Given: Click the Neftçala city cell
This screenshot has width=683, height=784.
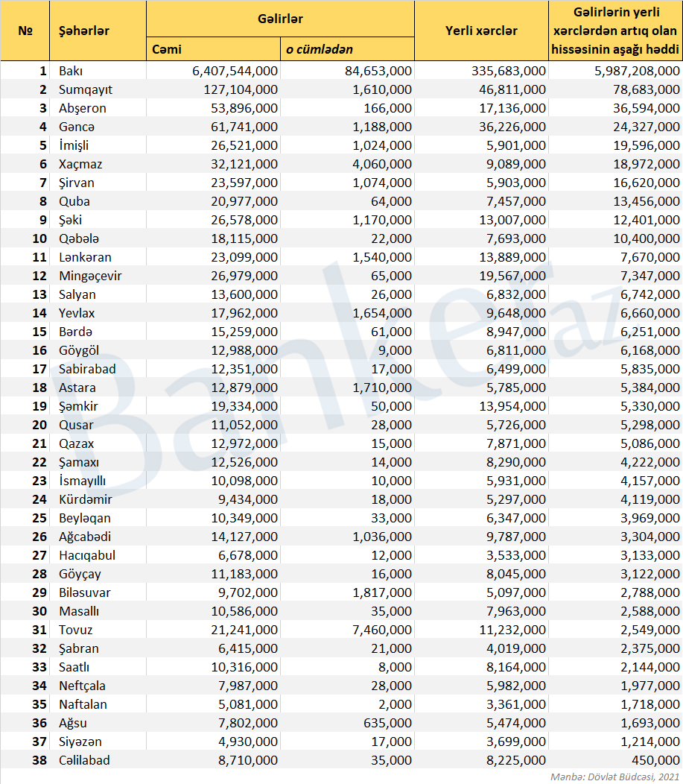Looking at the screenshot, I should click(98, 686).
